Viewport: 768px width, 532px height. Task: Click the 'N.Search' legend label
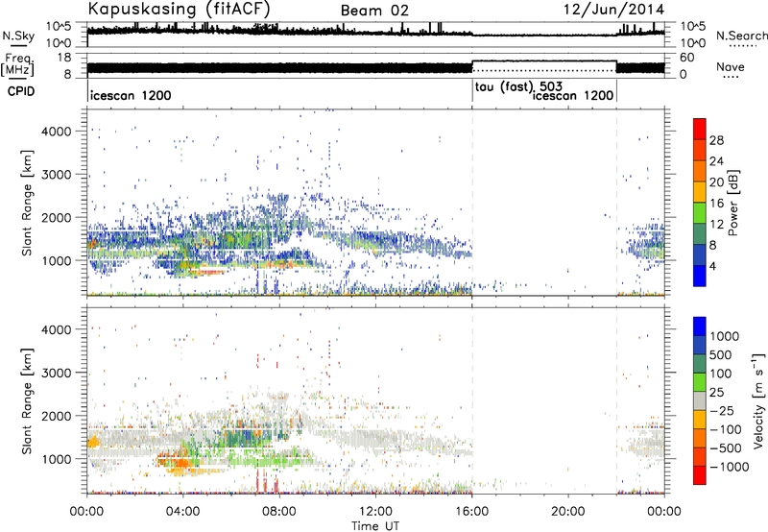(x=741, y=36)
